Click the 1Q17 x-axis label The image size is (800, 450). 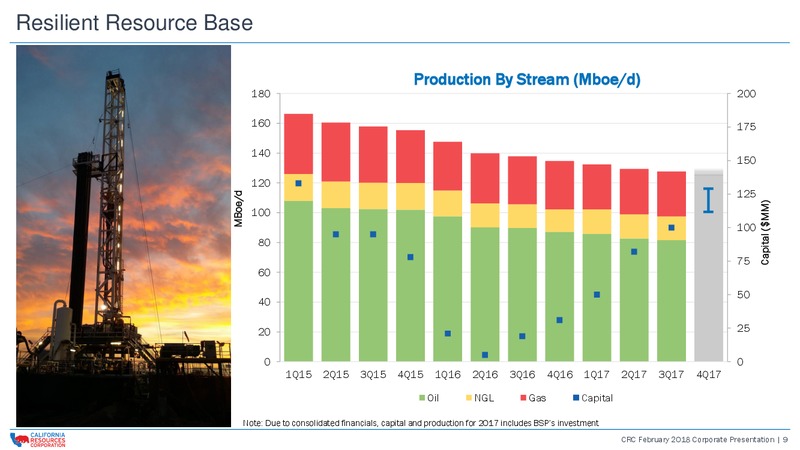(x=596, y=374)
